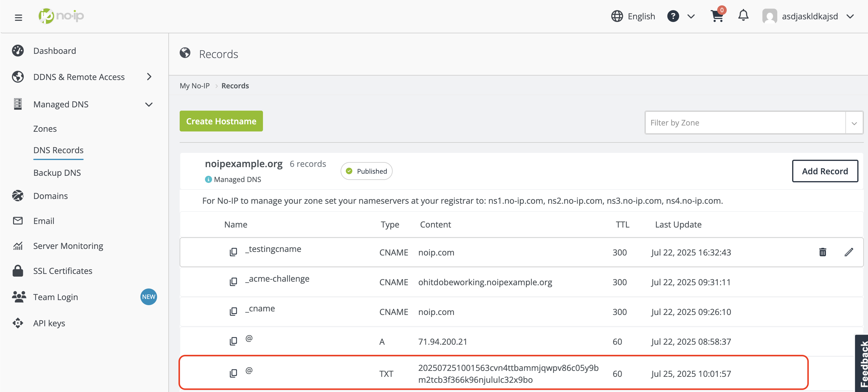Click the DDNS & Remote Access globe icon

click(18, 77)
